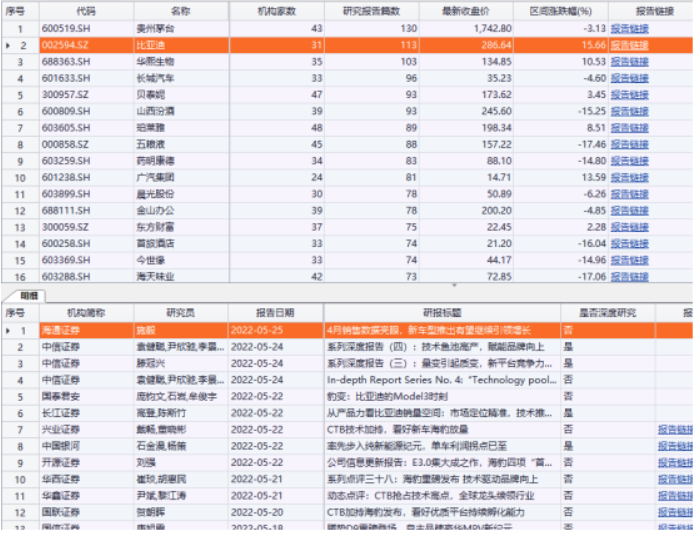Click detail report date 2022-05-18
The width and height of the screenshot is (696, 535).
pos(257,527)
